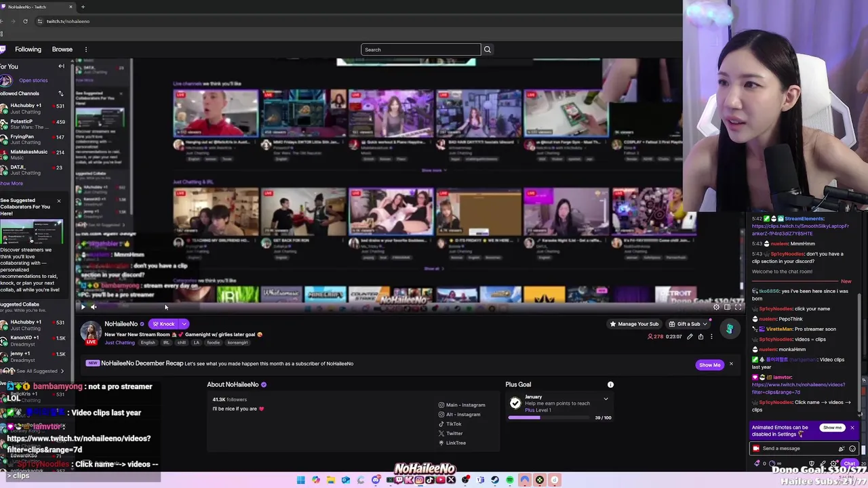Open stories link in sidebar

[33, 81]
